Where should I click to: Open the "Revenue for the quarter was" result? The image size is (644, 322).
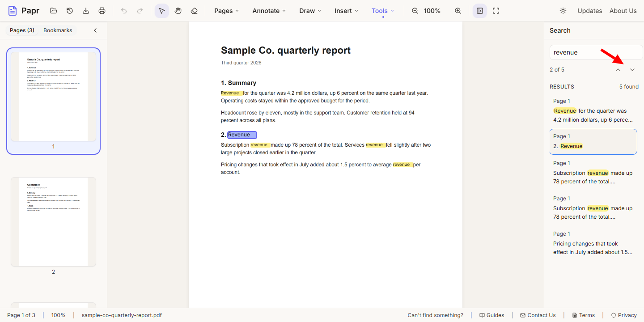click(x=593, y=110)
